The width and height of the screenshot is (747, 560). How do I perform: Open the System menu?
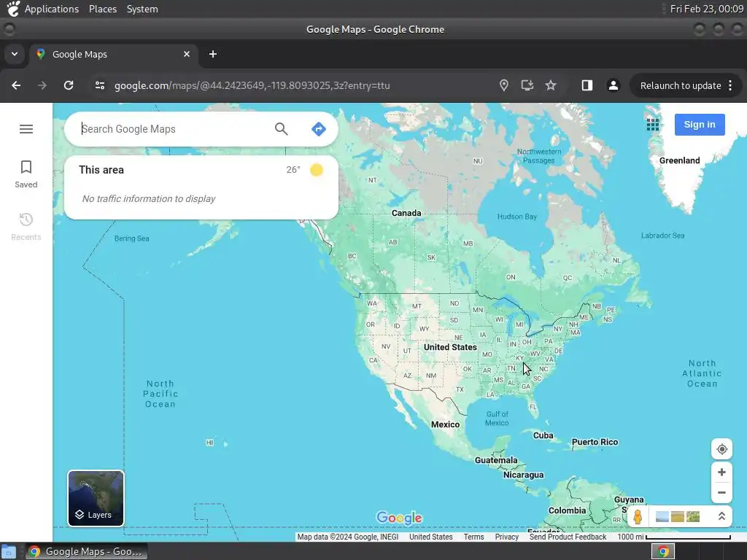142,9
